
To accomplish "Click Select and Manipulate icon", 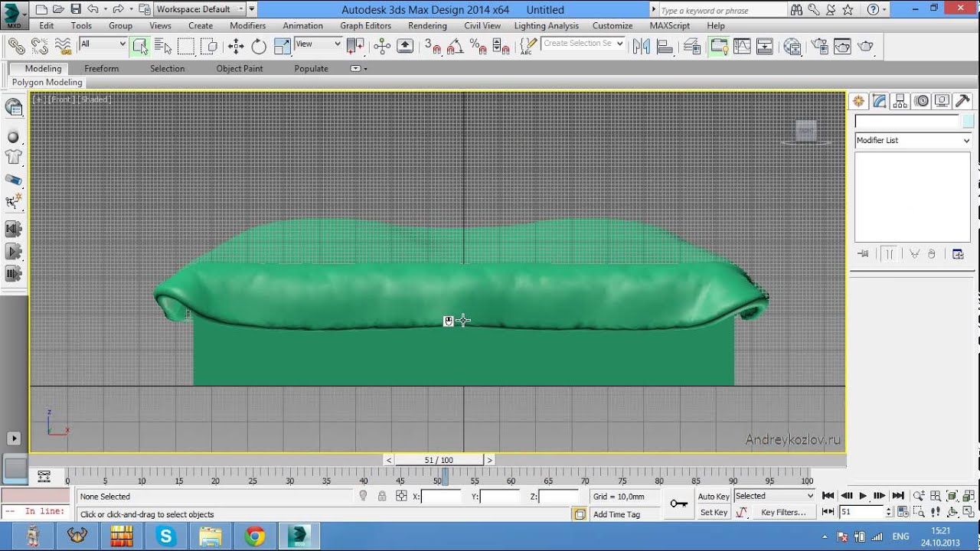I will pos(382,46).
